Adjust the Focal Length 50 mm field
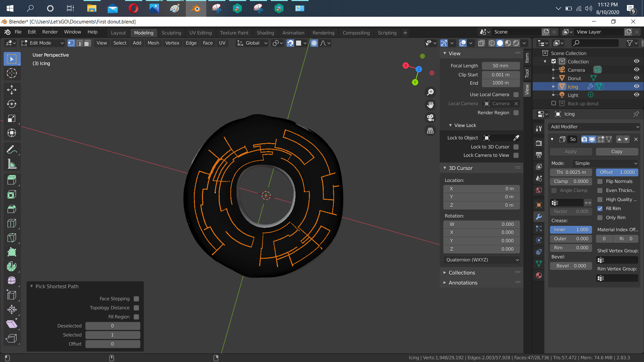This screenshot has height=362, width=644. [501, 66]
